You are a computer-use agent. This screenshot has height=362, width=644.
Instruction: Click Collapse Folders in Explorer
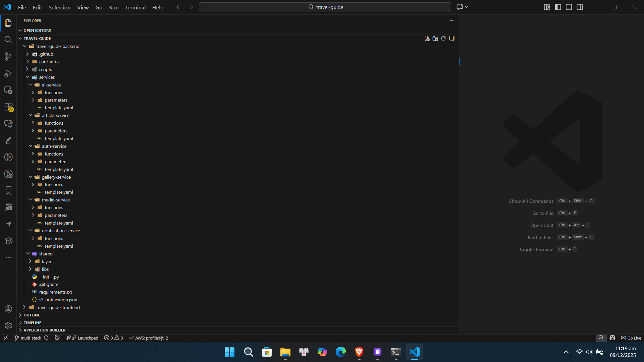point(451,38)
